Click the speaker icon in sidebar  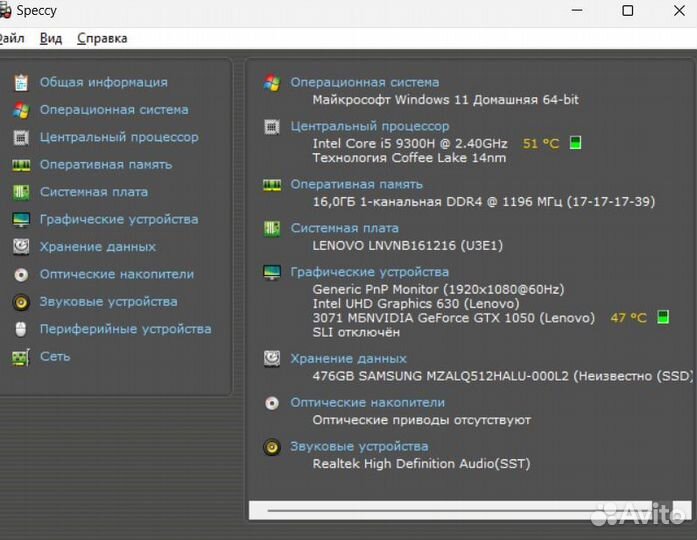21,302
